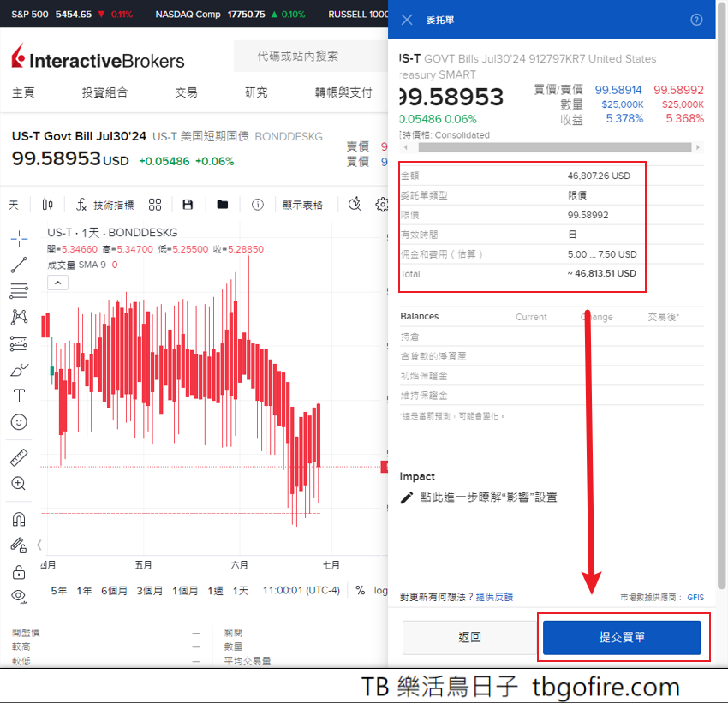The width and height of the screenshot is (728, 703).
Task: Open the 轉帳與支付 menu
Action: 343,92
